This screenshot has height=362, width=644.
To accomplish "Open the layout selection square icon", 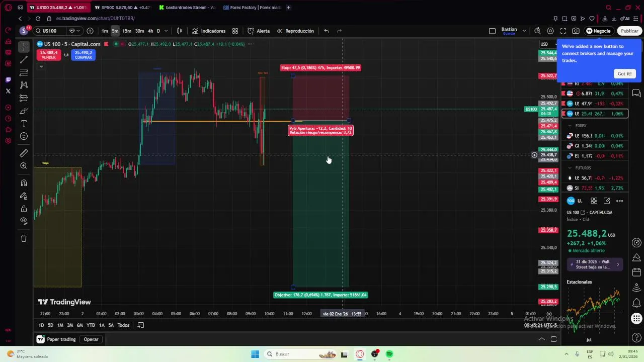I will point(492,31).
